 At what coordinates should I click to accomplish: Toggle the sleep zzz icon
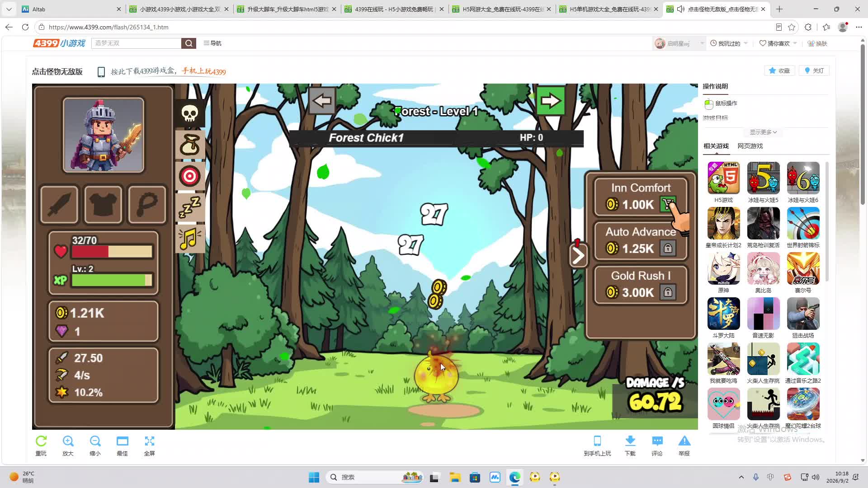pyautogui.click(x=190, y=207)
